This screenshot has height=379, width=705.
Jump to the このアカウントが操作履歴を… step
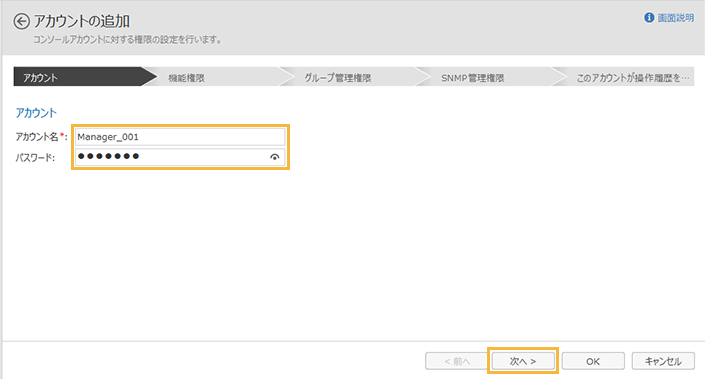pyautogui.click(x=625, y=77)
